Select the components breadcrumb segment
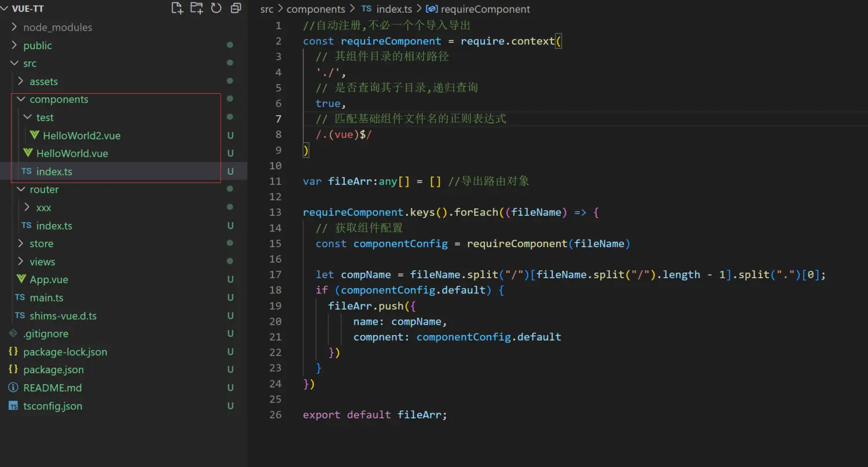Image resolution: width=868 pixels, height=467 pixels. [315, 9]
